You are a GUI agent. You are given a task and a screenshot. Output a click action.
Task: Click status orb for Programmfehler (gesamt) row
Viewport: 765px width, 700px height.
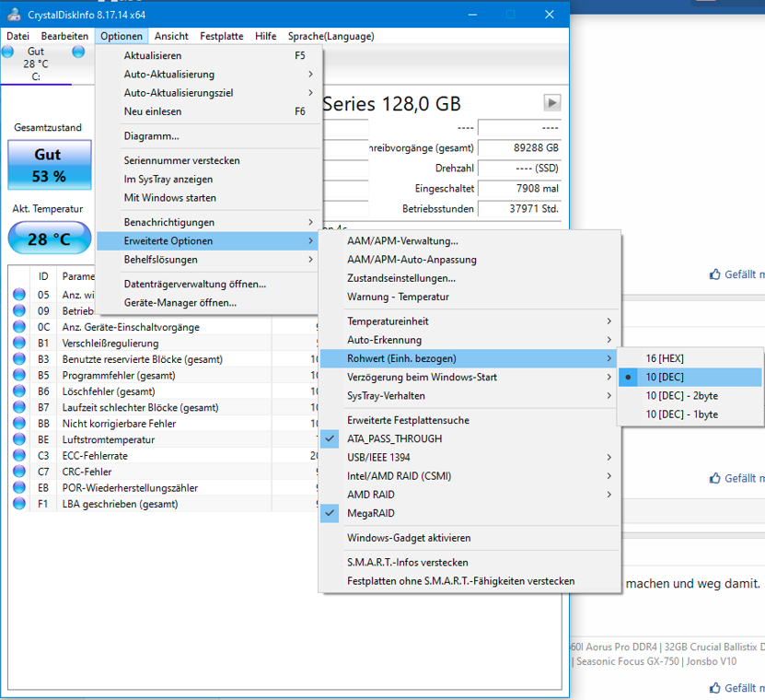pyautogui.click(x=19, y=375)
